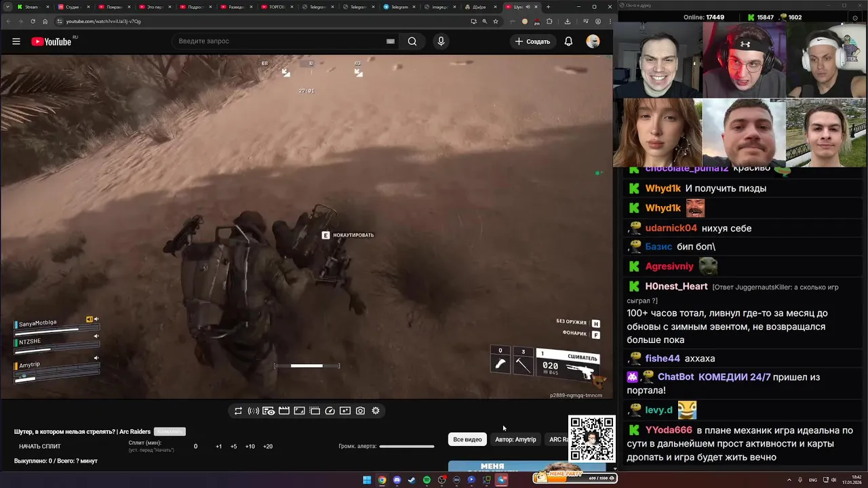Click the top-left webcam tile in the stream overlay

pos(657,60)
